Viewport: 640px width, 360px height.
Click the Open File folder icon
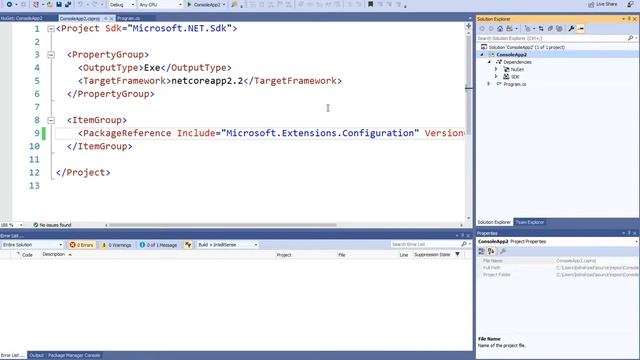[x=50, y=4]
